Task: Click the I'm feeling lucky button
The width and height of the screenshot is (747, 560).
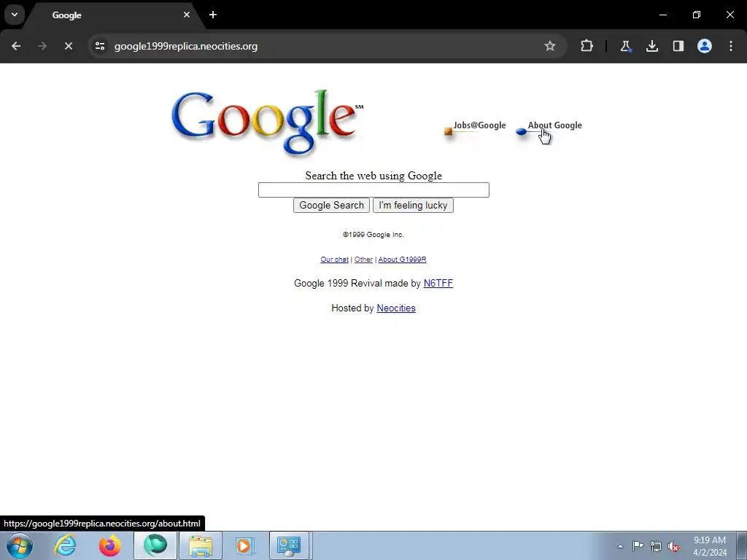Action: 413,205
